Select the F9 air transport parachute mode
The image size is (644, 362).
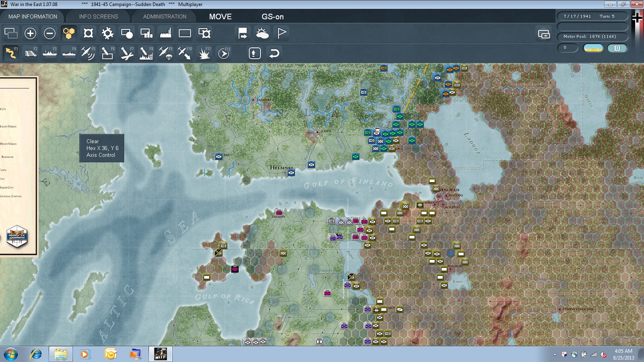[165, 53]
